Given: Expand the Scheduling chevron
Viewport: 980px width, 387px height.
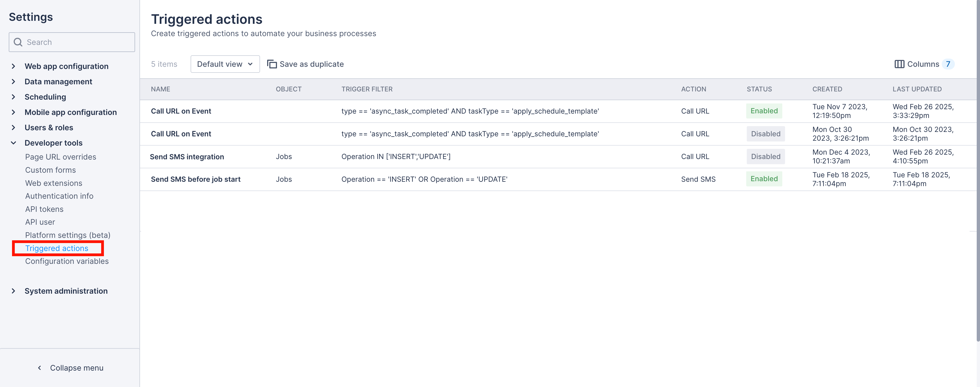Looking at the screenshot, I should point(14,97).
